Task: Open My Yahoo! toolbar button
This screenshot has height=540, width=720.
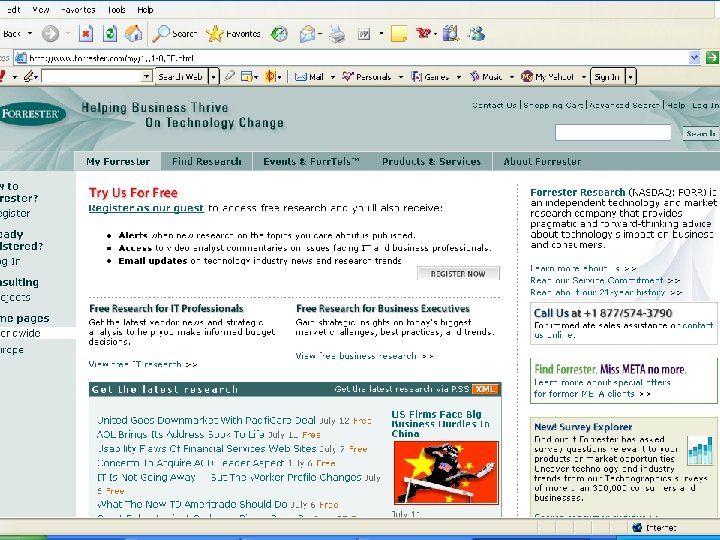Action: (x=547, y=77)
